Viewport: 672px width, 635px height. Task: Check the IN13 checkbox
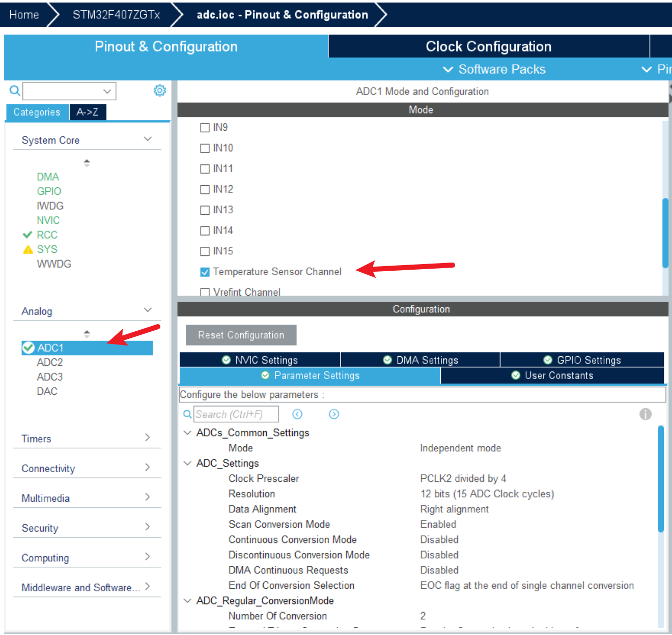205,210
